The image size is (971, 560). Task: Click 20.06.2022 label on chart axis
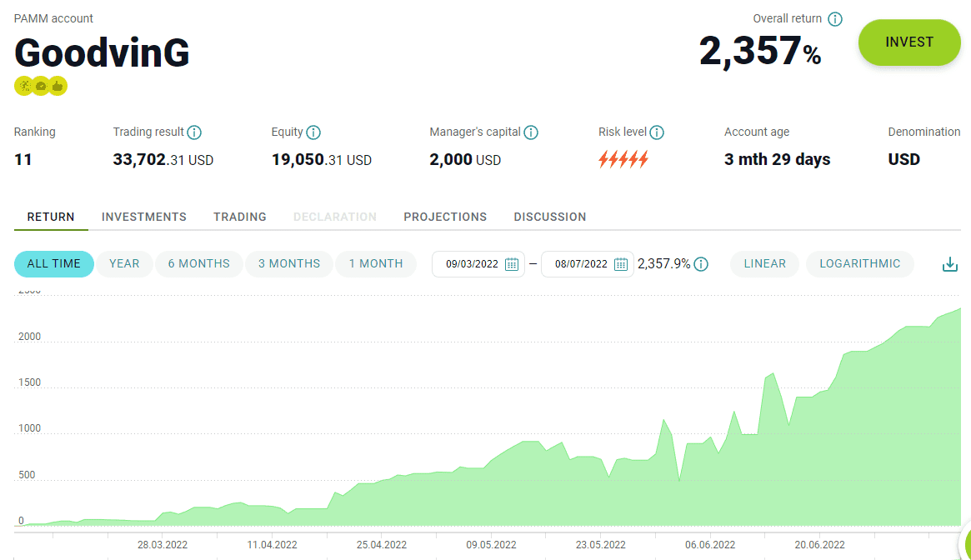820,545
